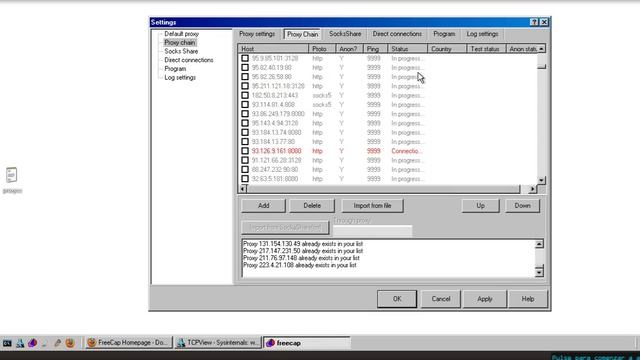
Task: Move the proxy Down
Action: tap(522, 206)
